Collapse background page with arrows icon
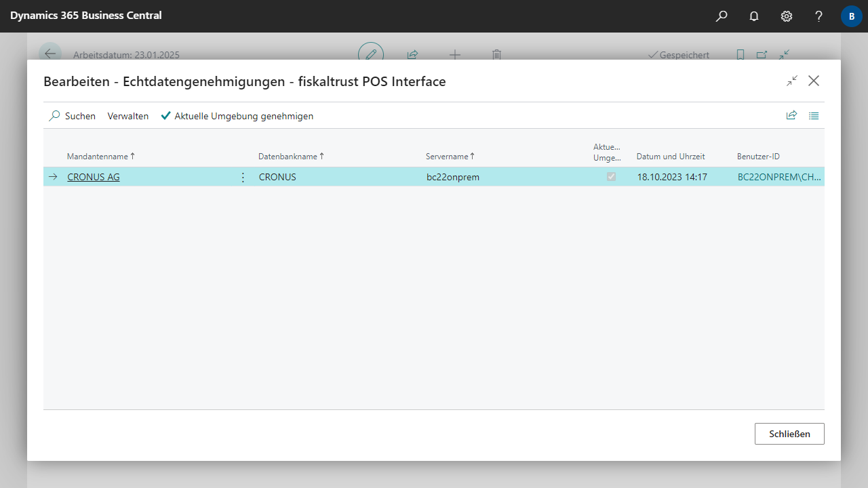This screenshot has width=868, height=488. (784, 55)
